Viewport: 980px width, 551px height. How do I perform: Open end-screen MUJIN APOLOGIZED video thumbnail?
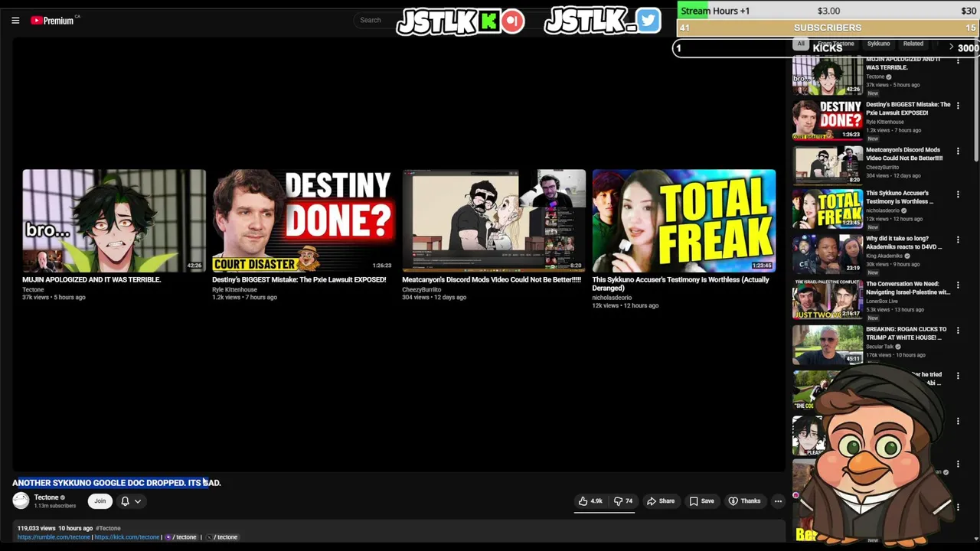tap(114, 220)
